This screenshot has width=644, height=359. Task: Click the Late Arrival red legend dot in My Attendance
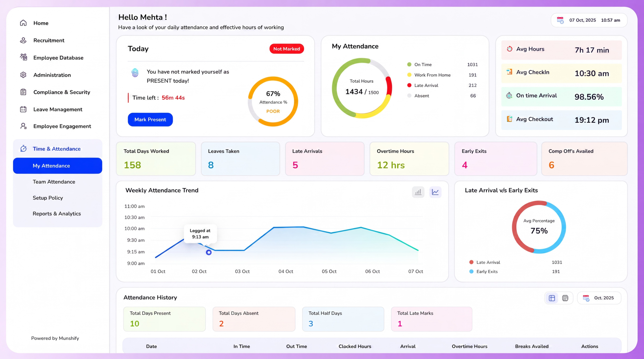[409, 85]
